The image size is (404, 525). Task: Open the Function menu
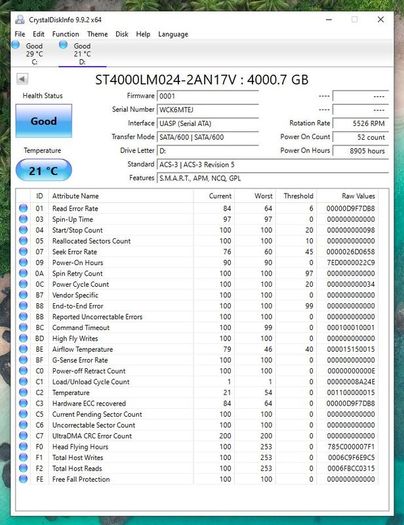[x=66, y=34]
